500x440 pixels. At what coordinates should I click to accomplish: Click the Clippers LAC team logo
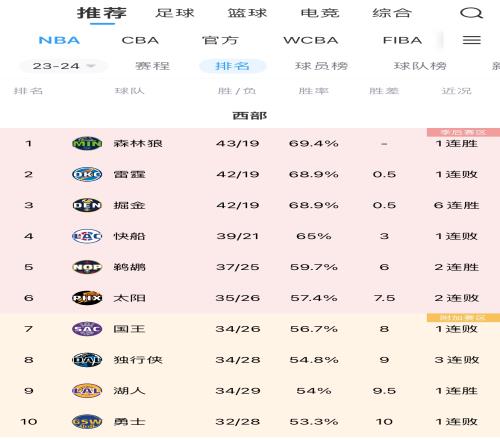87,236
